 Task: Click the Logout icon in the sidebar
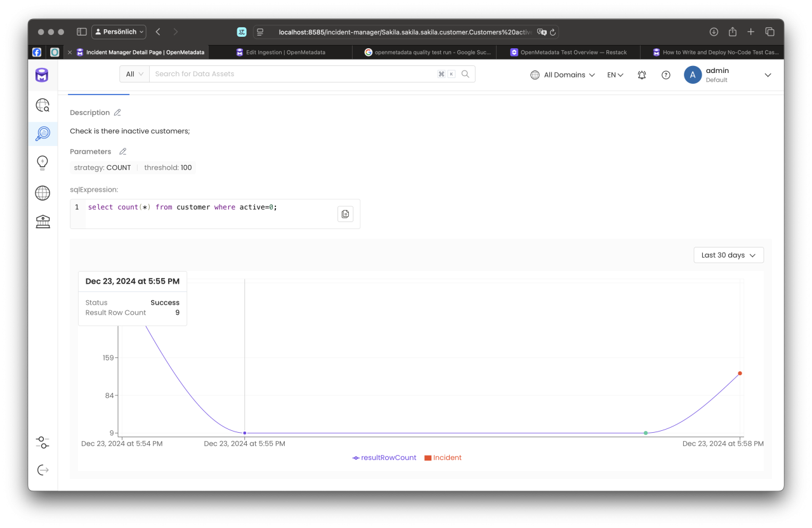coord(43,470)
